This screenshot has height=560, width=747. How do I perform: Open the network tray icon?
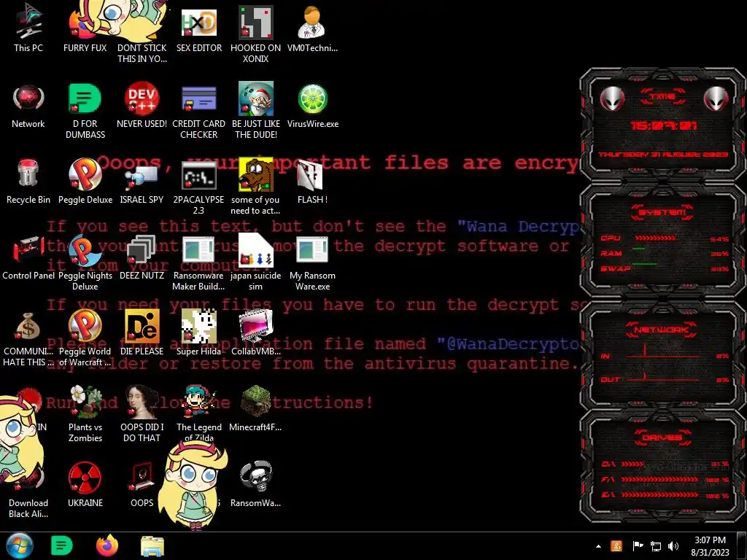(656, 546)
